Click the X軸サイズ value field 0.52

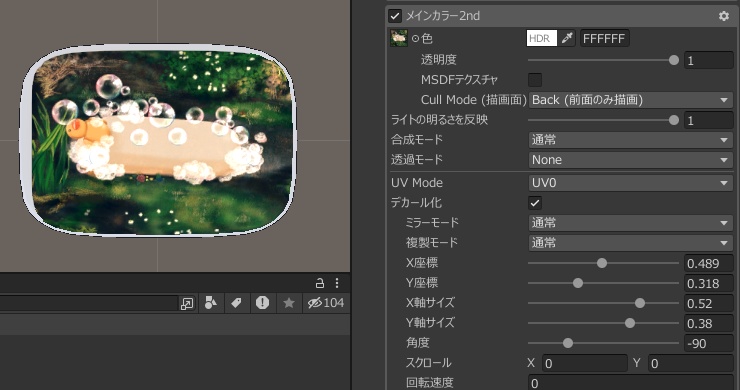click(709, 303)
